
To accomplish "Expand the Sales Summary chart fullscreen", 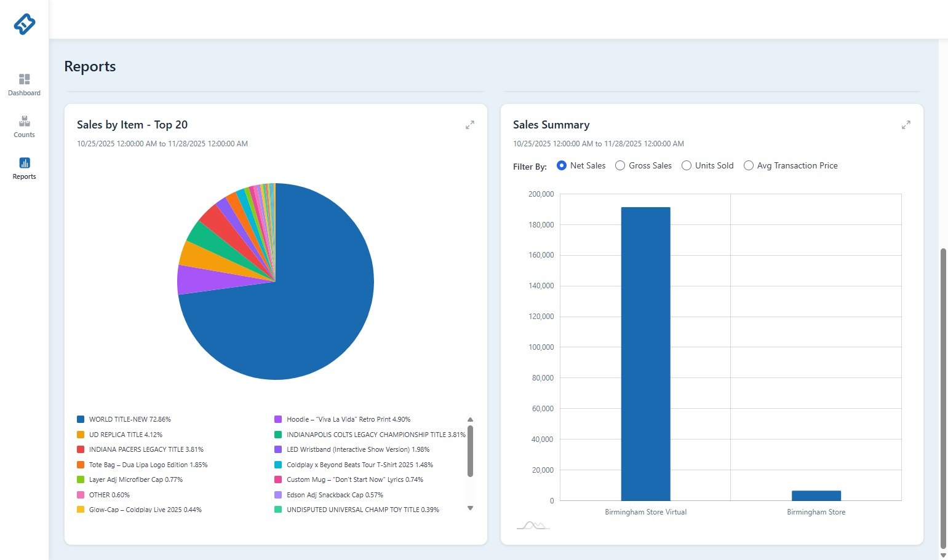I will pyautogui.click(x=906, y=125).
